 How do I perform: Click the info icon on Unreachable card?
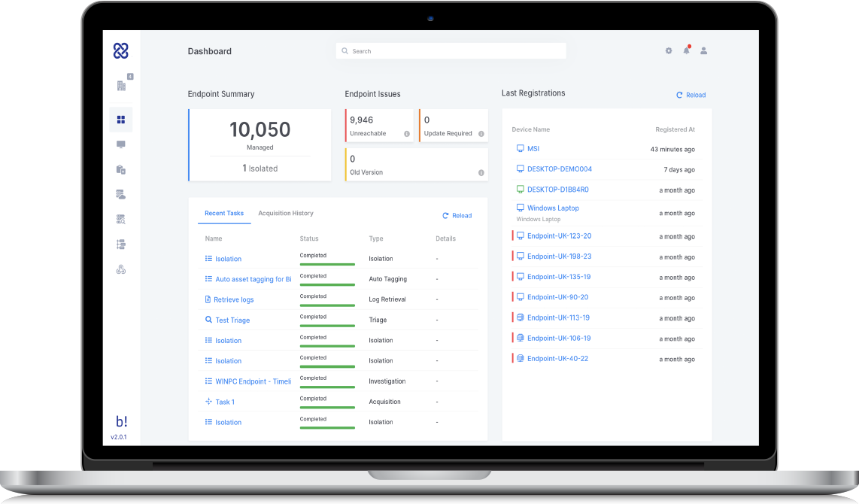pyautogui.click(x=407, y=134)
